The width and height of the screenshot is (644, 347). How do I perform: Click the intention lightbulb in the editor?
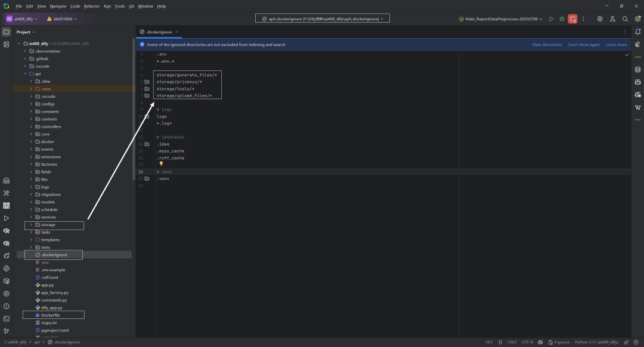click(x=161, y=164)
